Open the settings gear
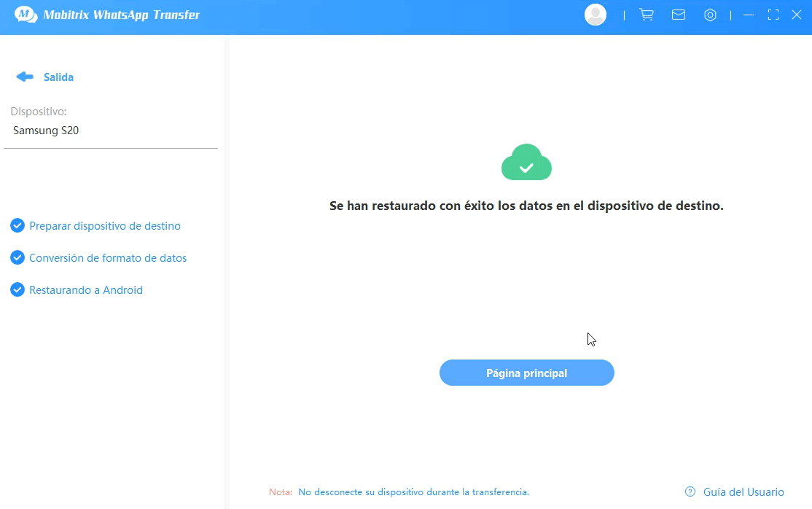Image resolution: width=812 pixels, height=509 pixels. [711, 15]
